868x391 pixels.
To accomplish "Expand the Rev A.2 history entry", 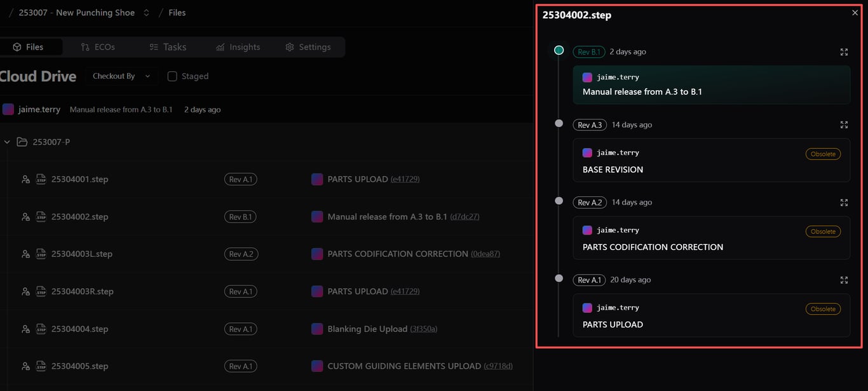I will click(x=844, y=202).
